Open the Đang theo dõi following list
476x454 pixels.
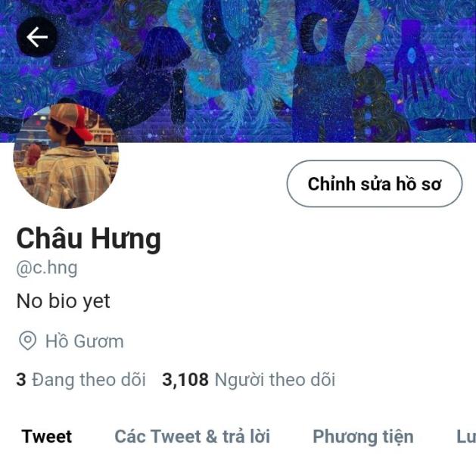tap(89, 380)
